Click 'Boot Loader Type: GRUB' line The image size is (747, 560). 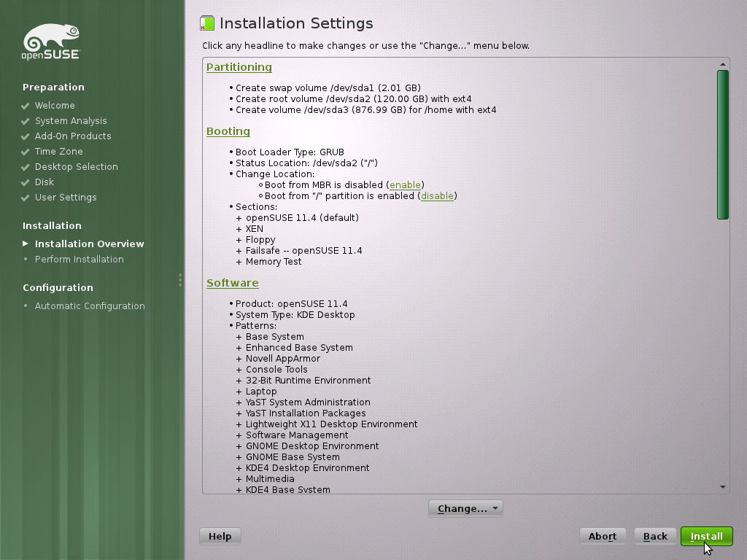coord(290,152)
